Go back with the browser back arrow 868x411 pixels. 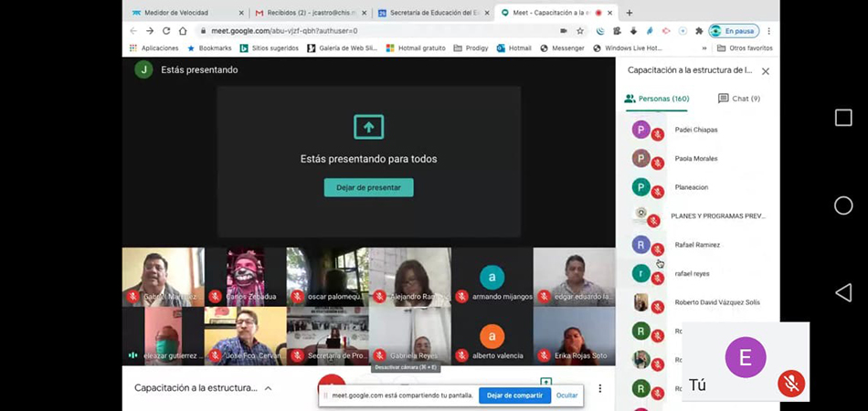tap(133, 31)
